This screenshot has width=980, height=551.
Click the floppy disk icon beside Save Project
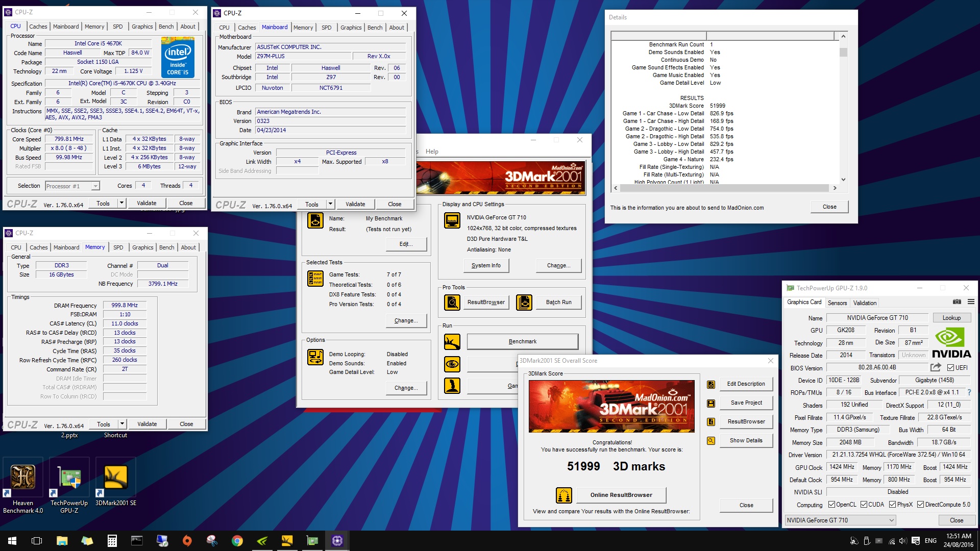pyautogui.click(x=711, y=404)
